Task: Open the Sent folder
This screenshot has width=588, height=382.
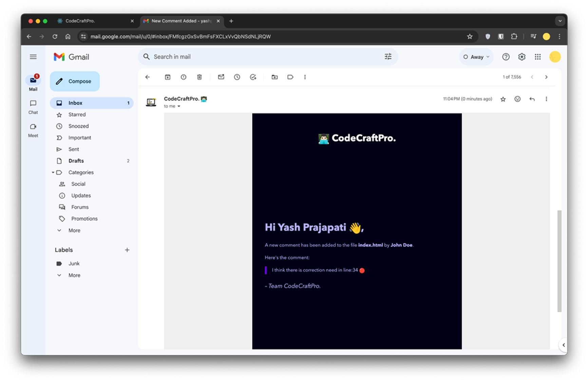Action: (x=92, y=149)
